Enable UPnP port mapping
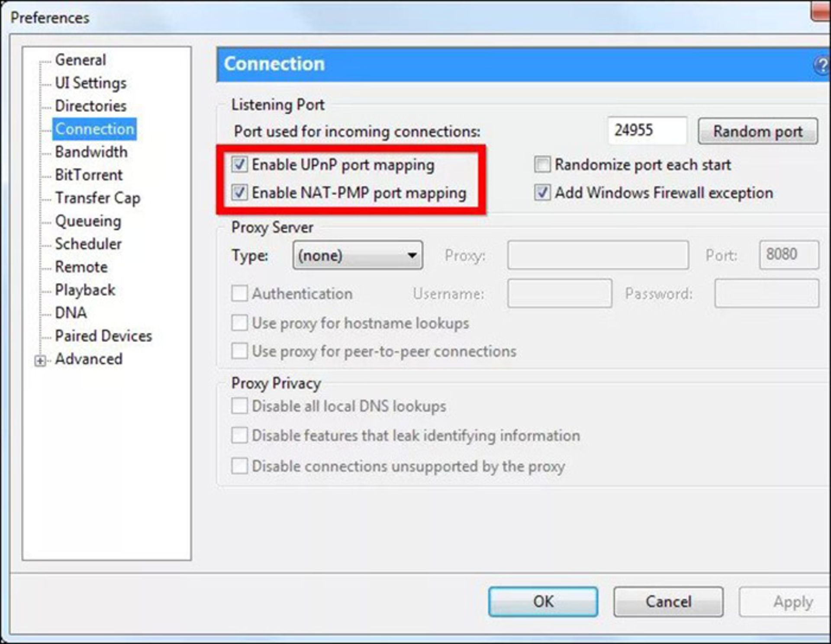 click(x=240, y=165)
